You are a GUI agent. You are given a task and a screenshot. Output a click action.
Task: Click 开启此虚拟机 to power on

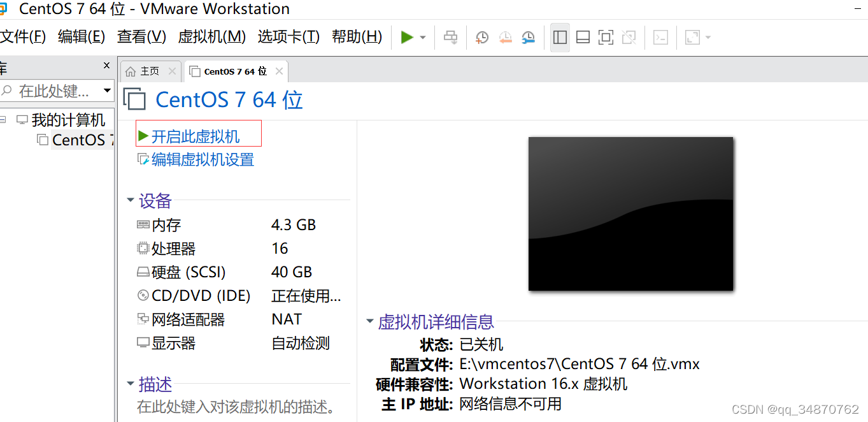[196, 136]
